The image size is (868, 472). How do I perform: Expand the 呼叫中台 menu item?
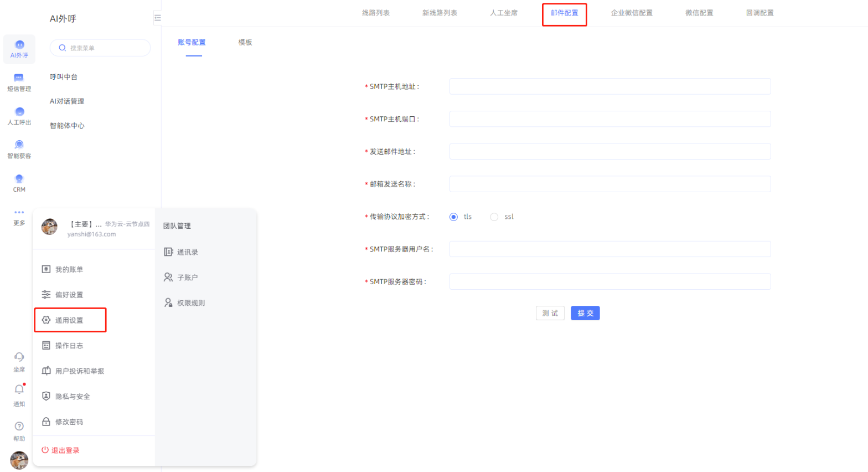point(64,77)
